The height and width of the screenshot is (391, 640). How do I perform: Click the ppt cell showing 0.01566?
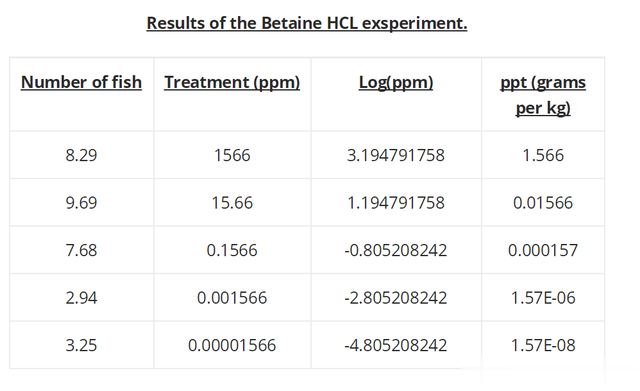coord(543,202)
